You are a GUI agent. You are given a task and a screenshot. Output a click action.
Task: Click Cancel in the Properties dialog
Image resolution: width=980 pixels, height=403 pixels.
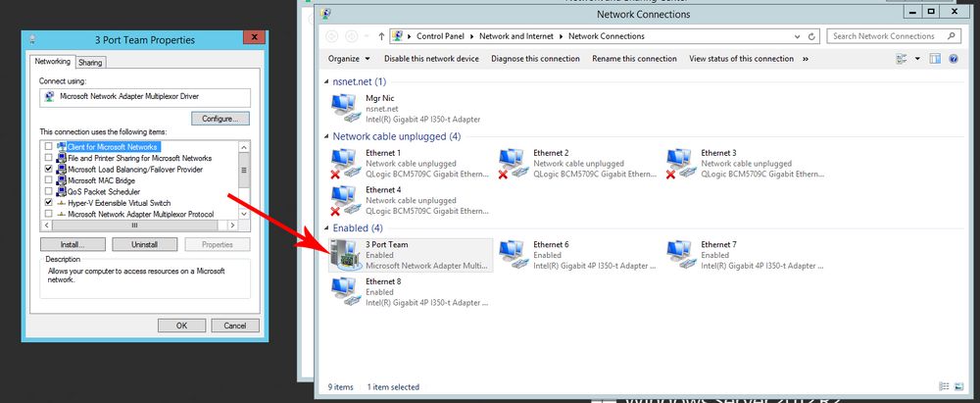[x=235, y=326]
